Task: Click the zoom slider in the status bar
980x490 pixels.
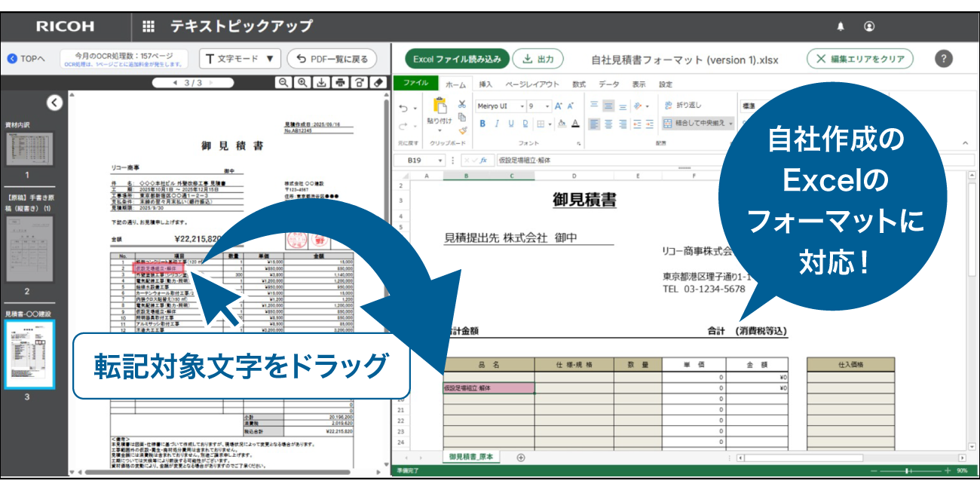Action: (908, 470)
